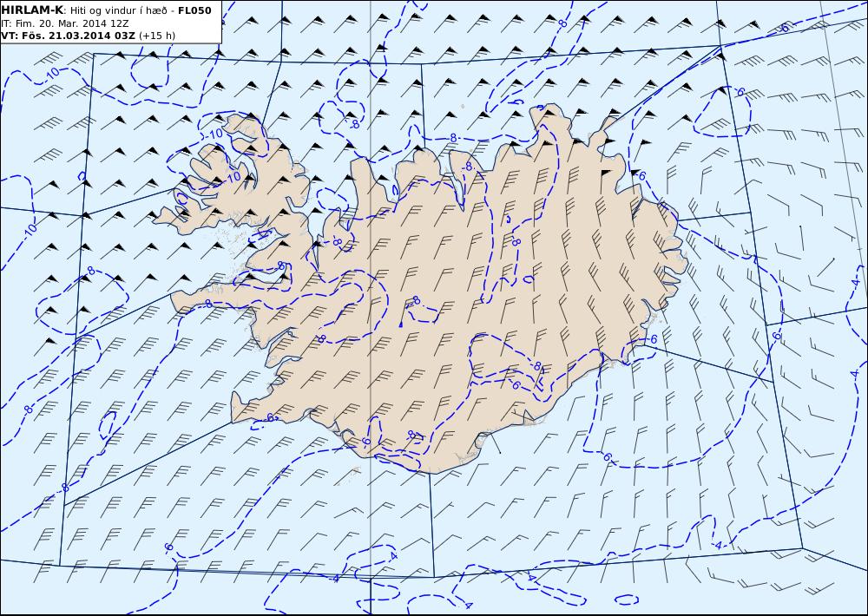Select the '(+15 h)' forecast offset text
The width and height of the screenshot is (868, 616).
point(156,36)
